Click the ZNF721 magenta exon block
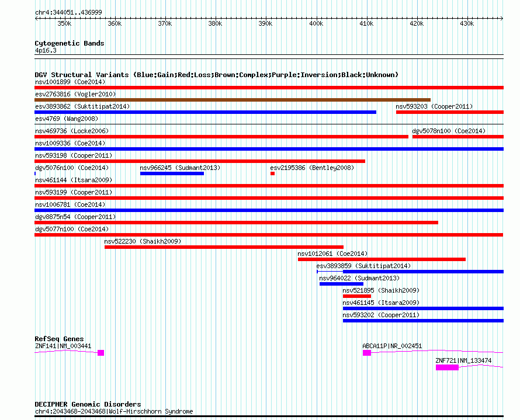520x420 pixels. [x=447, y=367]
